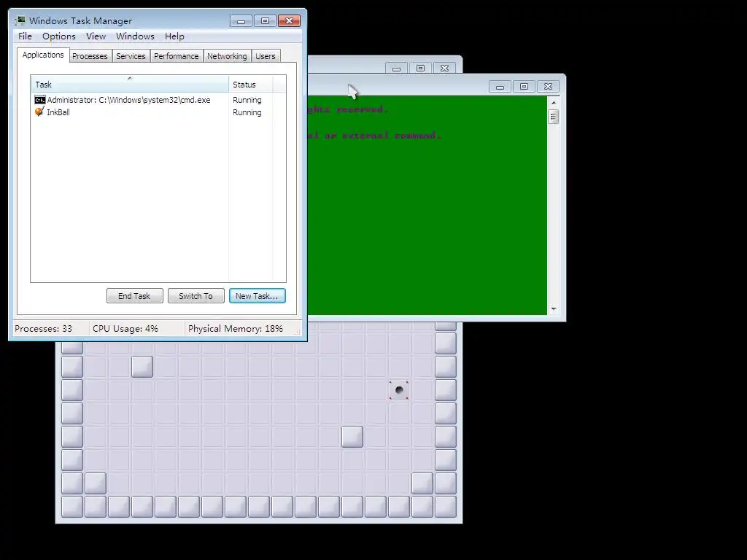The height and width of the screenshot is (560, 747).
Task: Switch to the Performance tab
Action: (177, 56)
